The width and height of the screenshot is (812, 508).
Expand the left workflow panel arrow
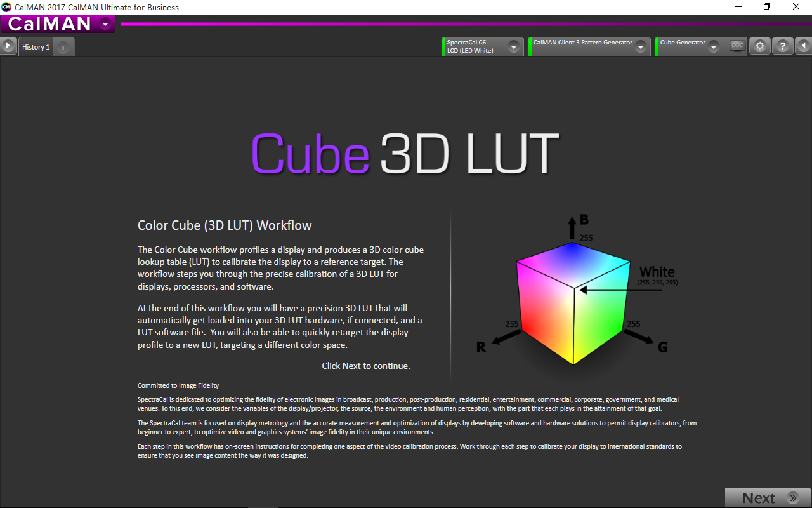8,46
